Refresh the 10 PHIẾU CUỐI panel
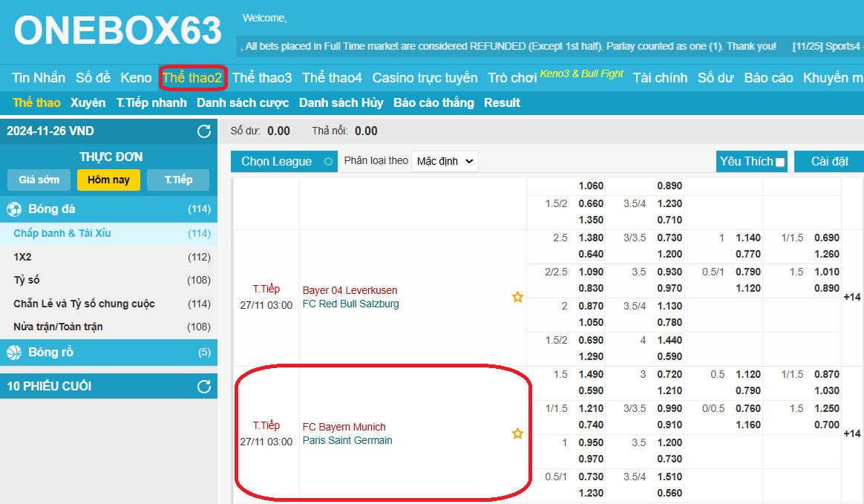The height and width of the screenshot is (504, 864). click(203, 387)
